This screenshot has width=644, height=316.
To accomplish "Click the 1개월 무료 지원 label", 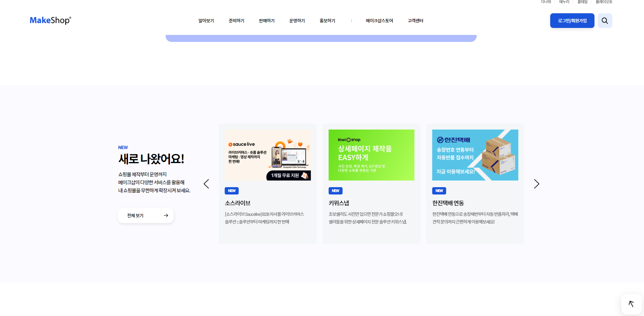I will coord(285,175).
